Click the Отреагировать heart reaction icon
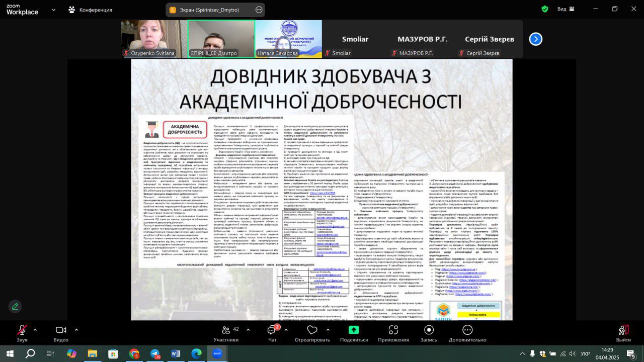The height and width of the screenshot is (362, 644). click(x=312, y=330)
